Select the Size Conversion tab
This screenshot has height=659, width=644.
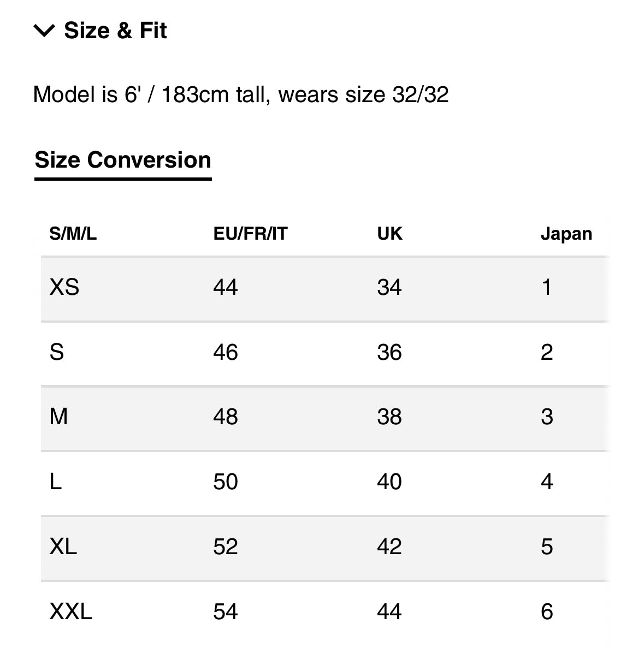[x=123, y=161]
